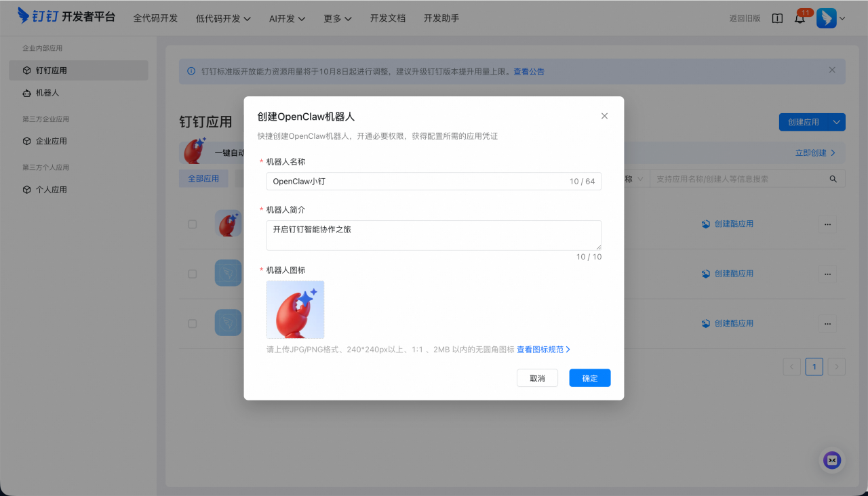This screenshot has height=496, width=868.
Task: Open the more options button in third row
Action: pyautogui.click(x=827, y=324)
